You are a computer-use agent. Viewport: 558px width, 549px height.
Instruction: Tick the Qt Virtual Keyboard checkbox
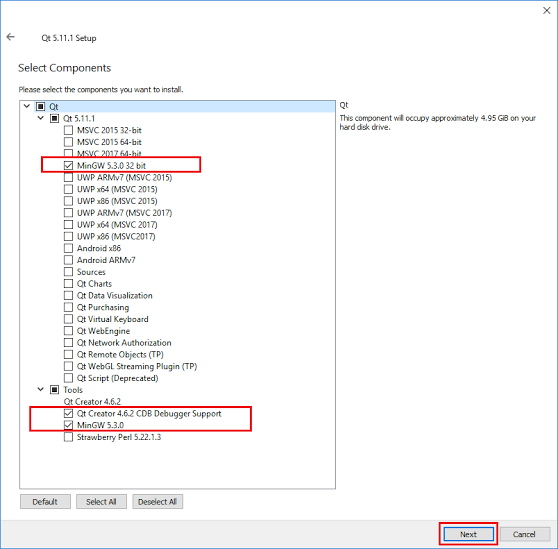coord(68,319)
